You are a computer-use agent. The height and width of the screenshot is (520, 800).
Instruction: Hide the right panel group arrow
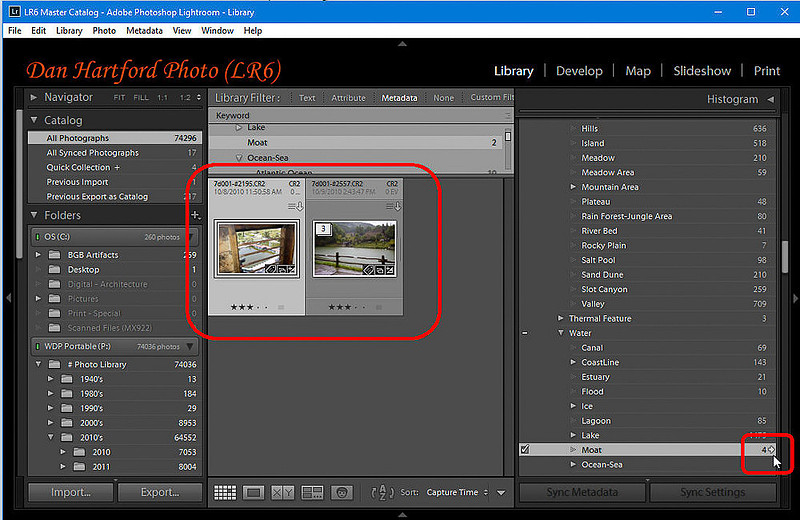(795, 298)
